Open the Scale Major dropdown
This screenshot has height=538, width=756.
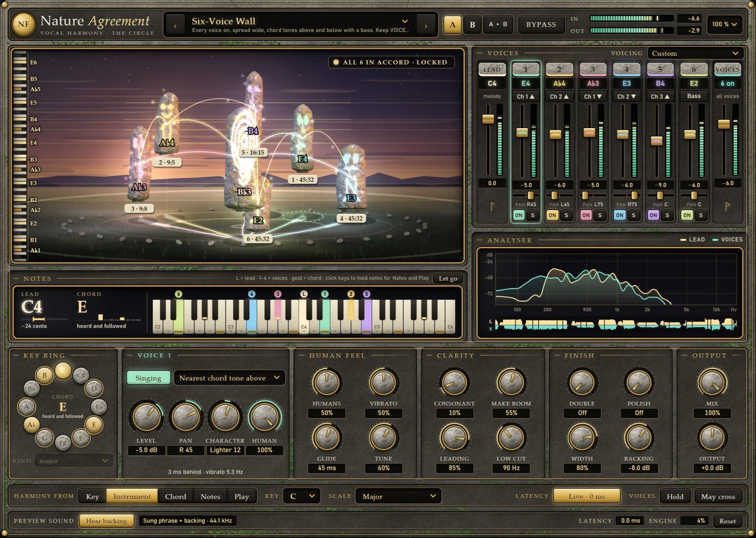coord(398,496)
